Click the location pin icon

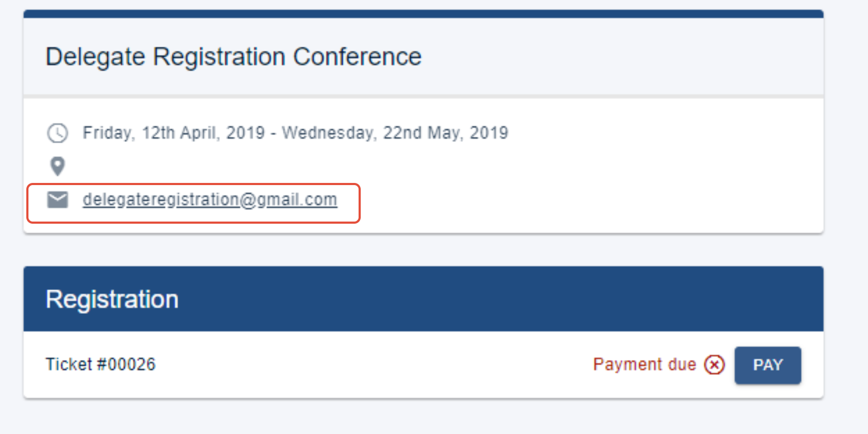point(57,166)
